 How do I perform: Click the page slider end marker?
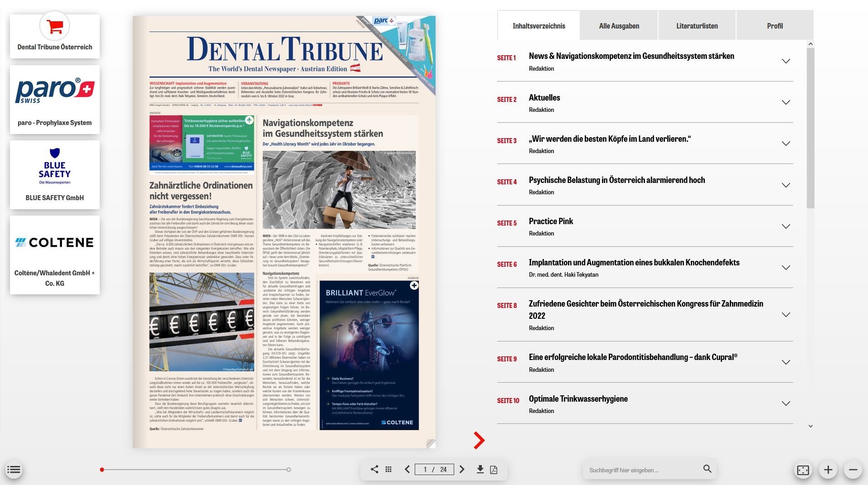pyautogui.click(x=289, y=470)
